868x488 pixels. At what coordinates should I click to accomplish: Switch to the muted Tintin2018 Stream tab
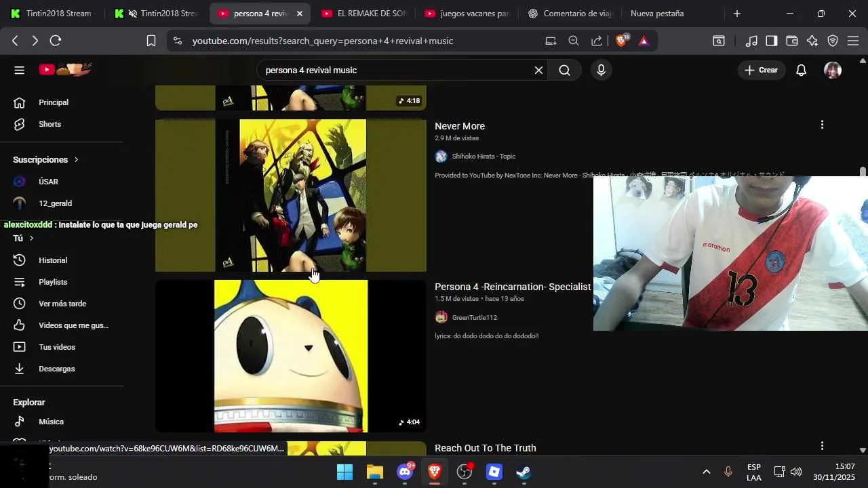[x=157, y=14]
